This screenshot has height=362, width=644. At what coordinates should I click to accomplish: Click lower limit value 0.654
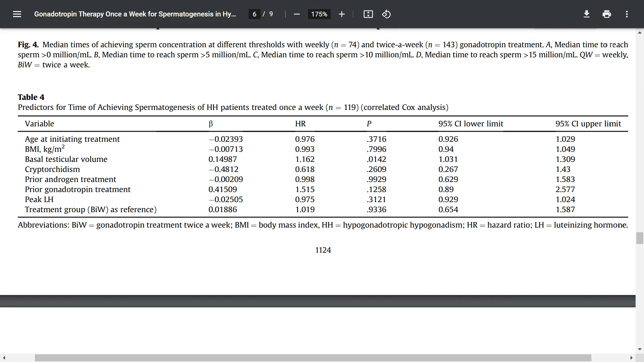(448, 209)
